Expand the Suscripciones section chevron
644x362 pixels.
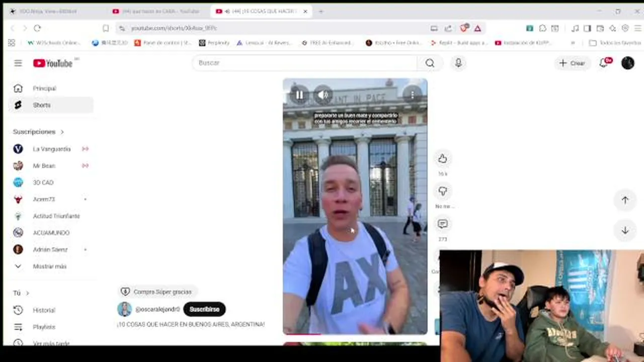(x=62, y=132)
